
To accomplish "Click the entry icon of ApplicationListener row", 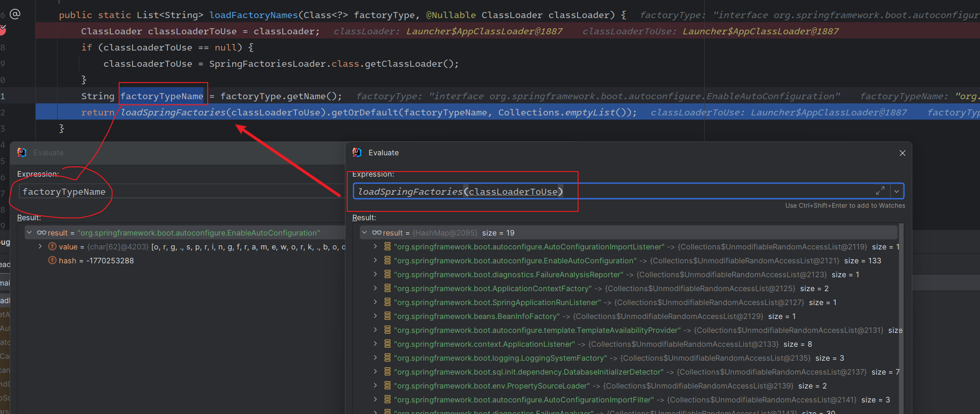I will pos(387,344).
